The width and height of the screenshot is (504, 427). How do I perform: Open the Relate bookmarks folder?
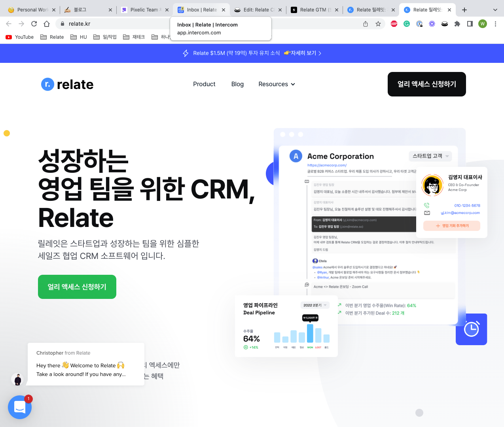point(52,37)
